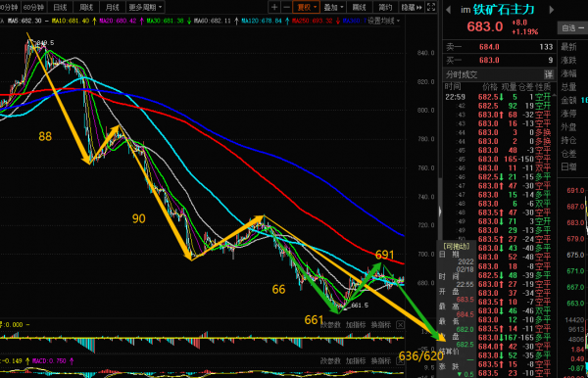588x378 pixels.
Task: Zoom out chart with minus icon
Action: [286, 7]
